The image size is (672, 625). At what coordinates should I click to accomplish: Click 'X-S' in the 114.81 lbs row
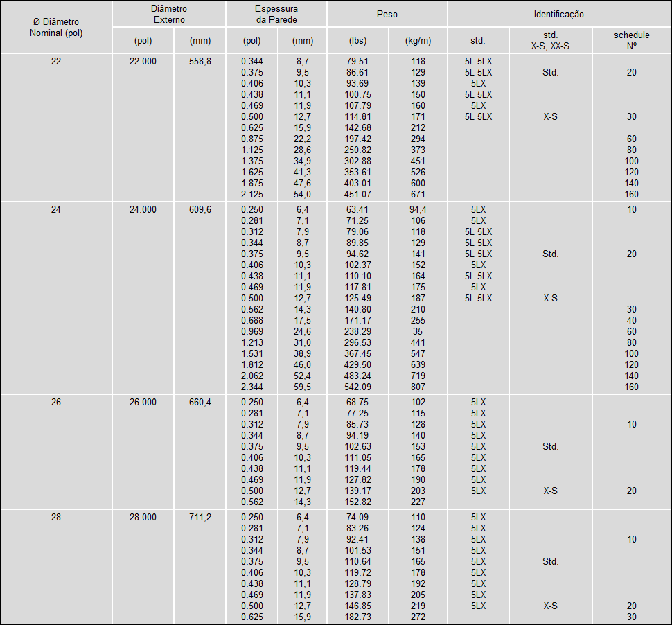click(550, 116)
